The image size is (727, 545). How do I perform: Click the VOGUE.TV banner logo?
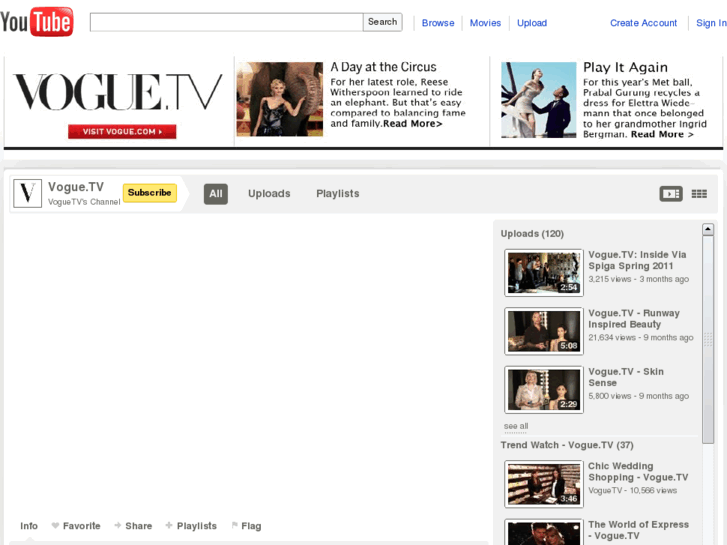[118, 92]
